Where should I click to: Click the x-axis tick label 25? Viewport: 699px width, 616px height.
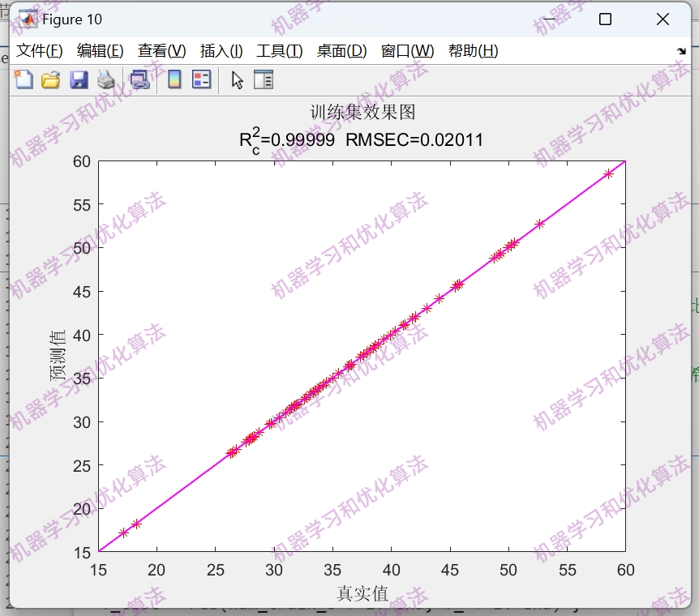(x=216, y=570)
